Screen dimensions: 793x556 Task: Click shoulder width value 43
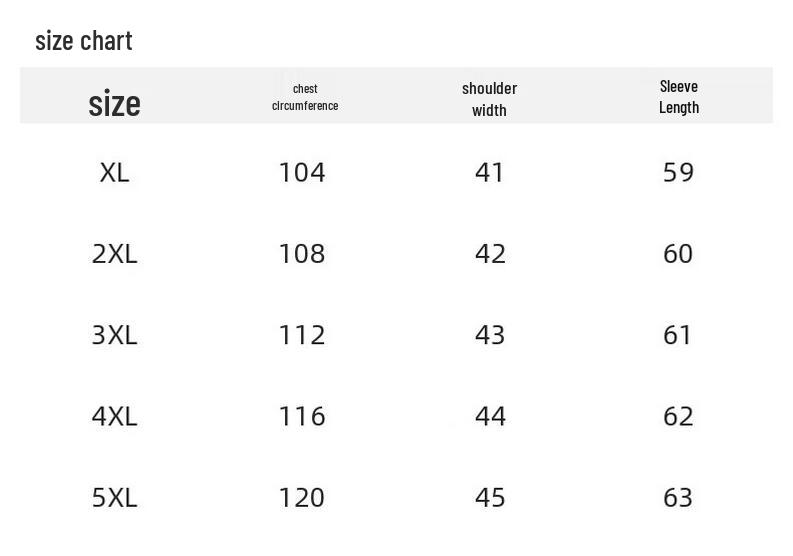(490, 335)
